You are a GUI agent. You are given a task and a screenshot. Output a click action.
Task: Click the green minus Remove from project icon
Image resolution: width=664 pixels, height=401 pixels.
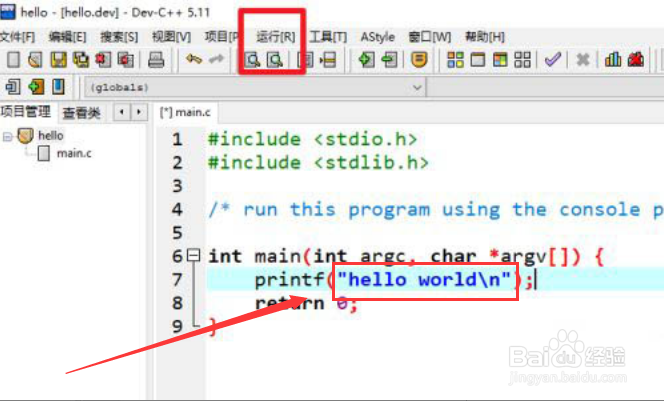coord(389,60)
